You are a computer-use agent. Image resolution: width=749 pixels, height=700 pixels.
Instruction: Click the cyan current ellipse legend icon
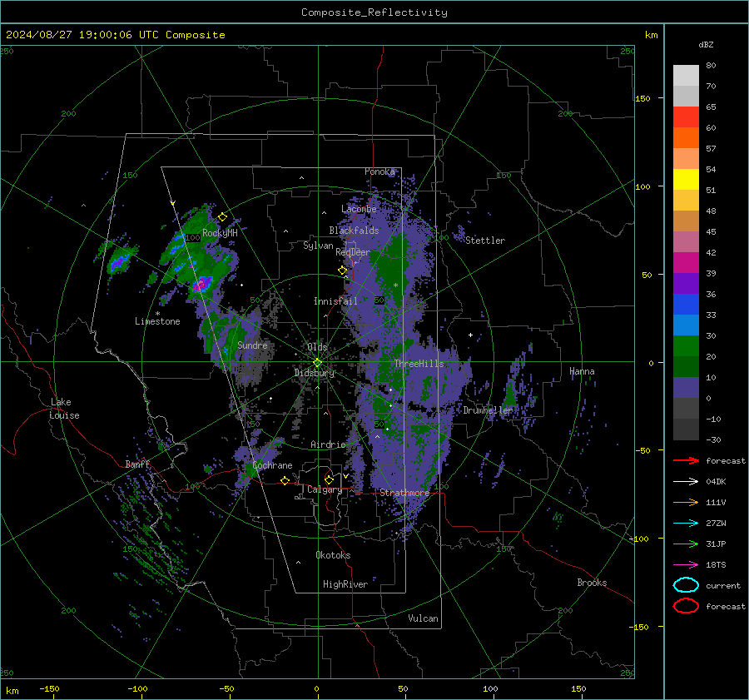pyautogui.click(x=686, y=585)
